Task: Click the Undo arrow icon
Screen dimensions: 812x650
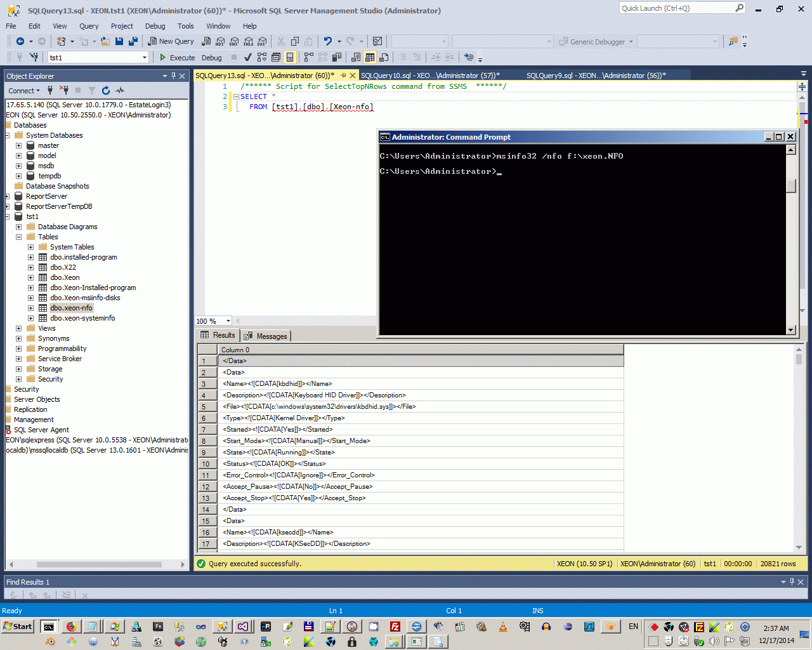Action: (328, 41)
